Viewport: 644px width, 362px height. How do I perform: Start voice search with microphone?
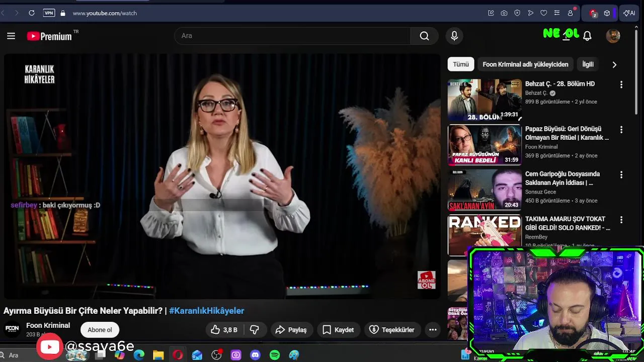(454, 36)
